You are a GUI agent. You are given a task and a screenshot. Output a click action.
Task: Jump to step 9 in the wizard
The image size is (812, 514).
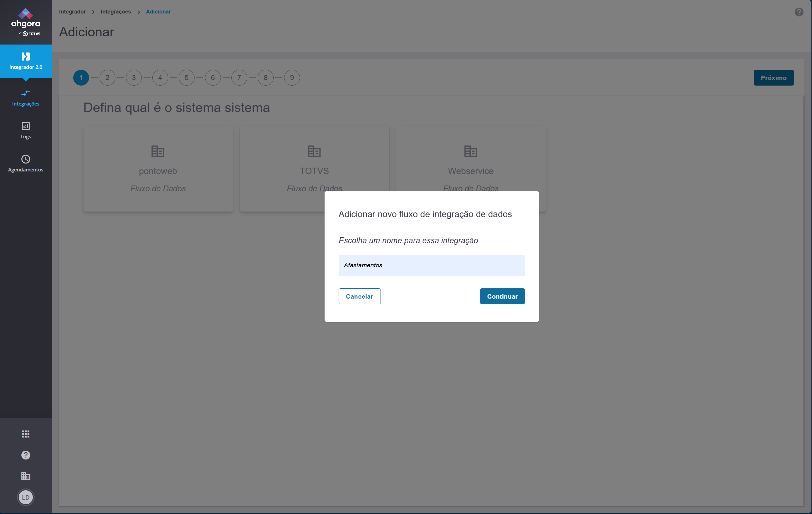pos(292,78)
